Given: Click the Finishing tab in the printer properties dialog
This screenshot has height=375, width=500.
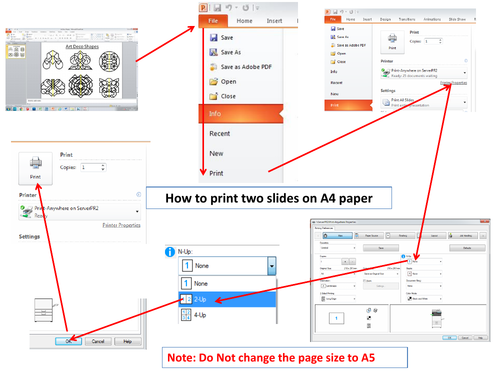Looking at the screenshot, I should coord(401,236).
